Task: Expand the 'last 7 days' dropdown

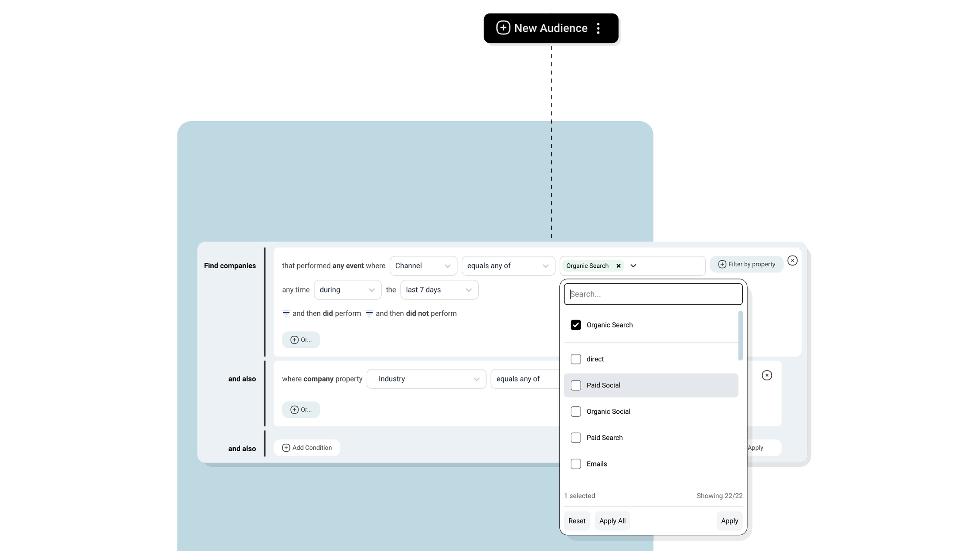Action: click(x=439, y=290)
